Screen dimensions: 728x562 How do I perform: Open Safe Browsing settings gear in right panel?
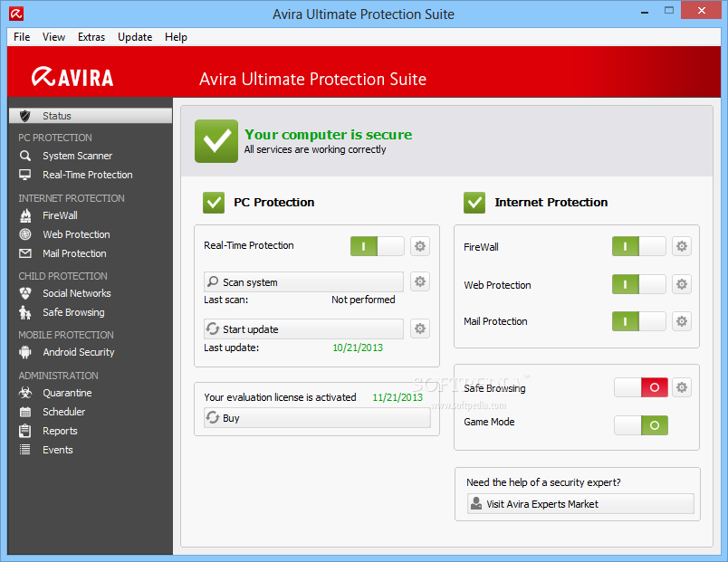[682, 387]
